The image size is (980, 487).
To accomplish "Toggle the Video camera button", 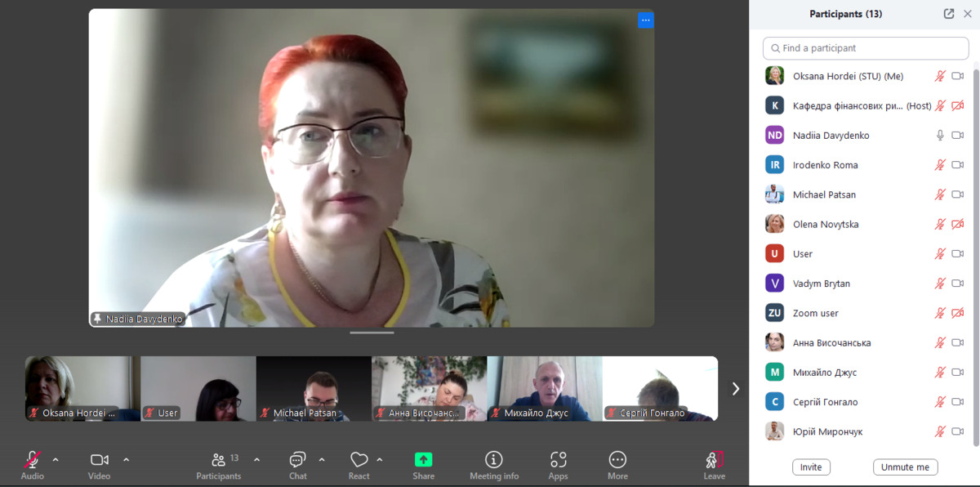I will click(100, 459).
